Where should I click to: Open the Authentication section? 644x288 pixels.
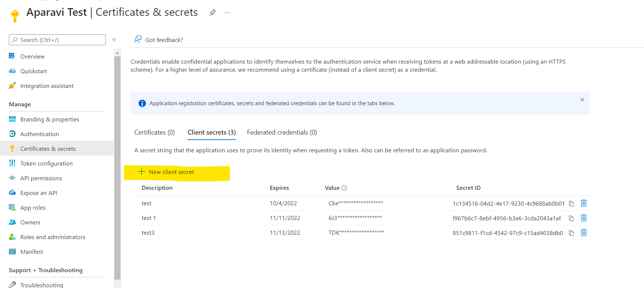39,134
